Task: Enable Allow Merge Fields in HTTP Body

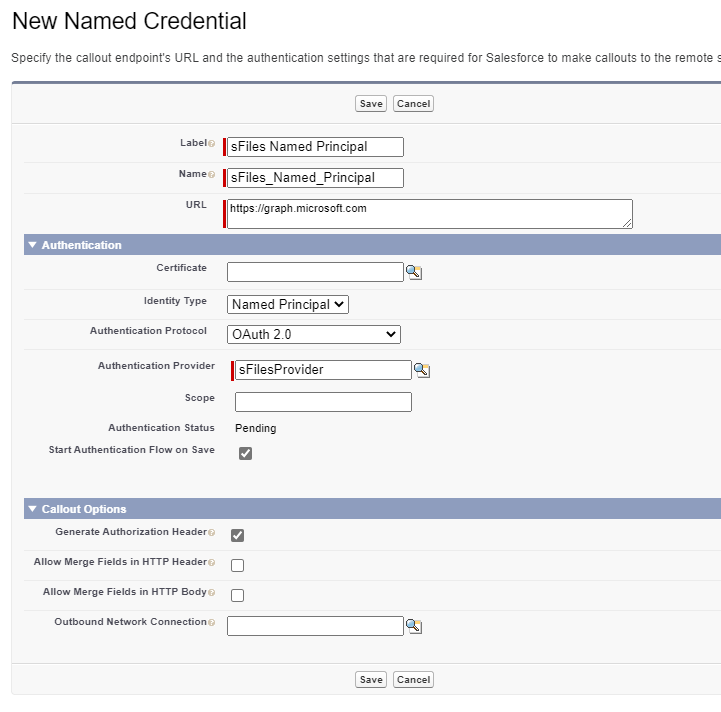Action: pyautogui.click(x=238, y=595)
